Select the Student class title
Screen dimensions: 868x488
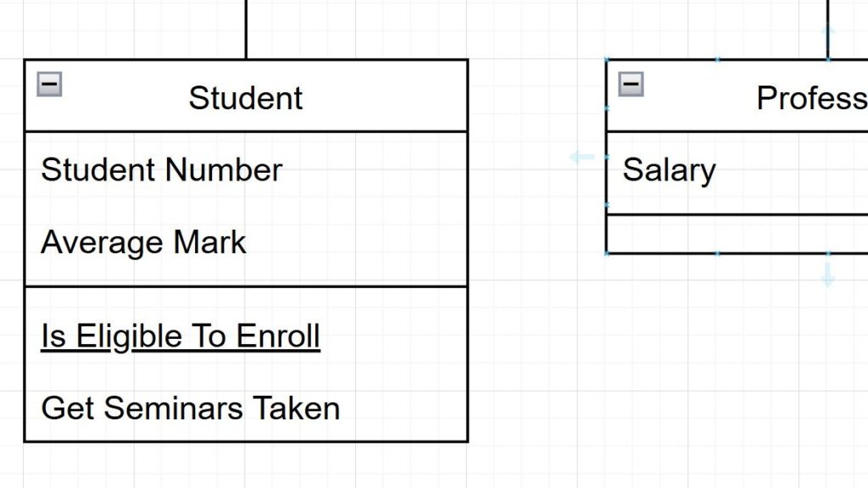click(x=245, y=97)
